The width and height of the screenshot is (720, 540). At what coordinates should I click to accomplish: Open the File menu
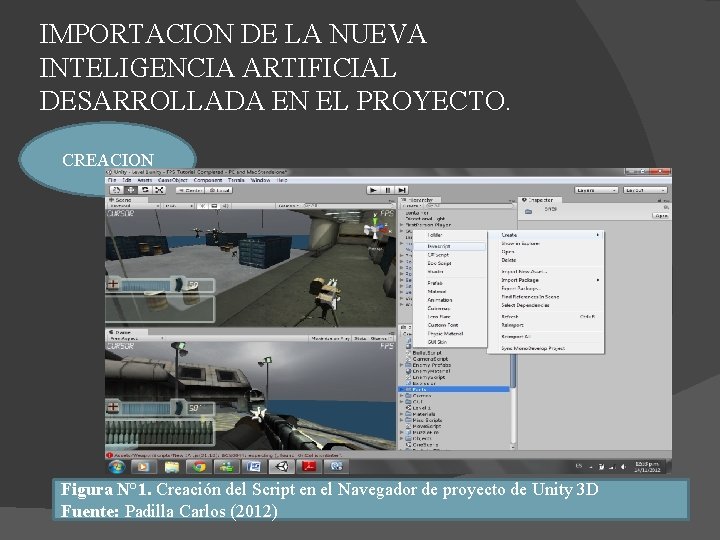(112, 180)
